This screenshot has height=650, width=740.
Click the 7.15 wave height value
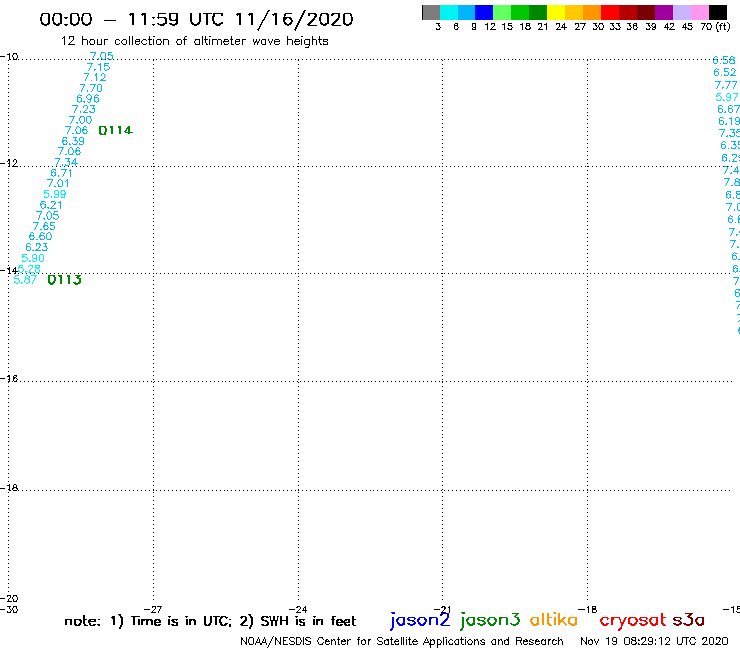[x=98, y=67]
